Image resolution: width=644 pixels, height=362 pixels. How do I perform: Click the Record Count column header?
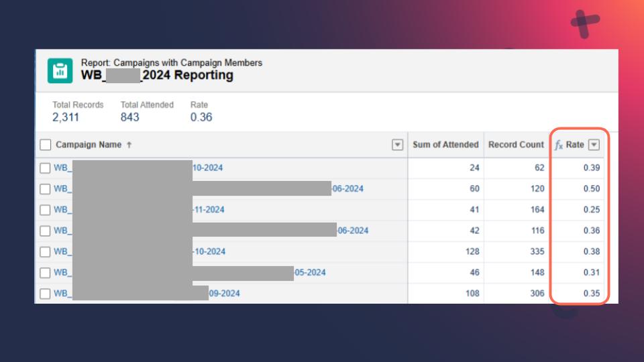(x=516, y=145)
